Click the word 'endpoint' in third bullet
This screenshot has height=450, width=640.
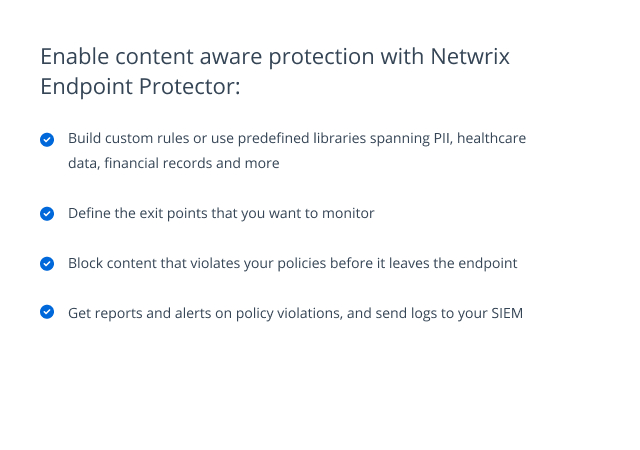click(488, 263)
